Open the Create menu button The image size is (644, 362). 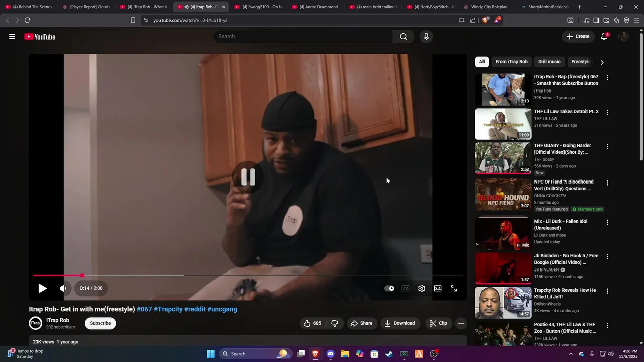pos(578,36)
